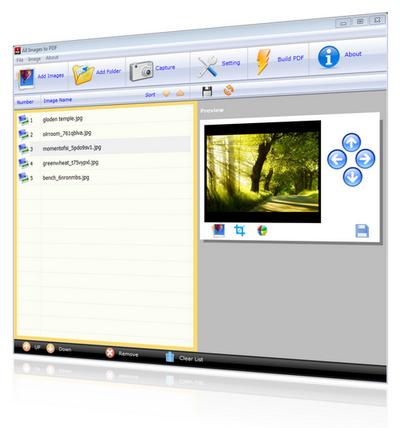Click the image icon of row 1
The height and width of the screenshot is (428, 400).
23,119
